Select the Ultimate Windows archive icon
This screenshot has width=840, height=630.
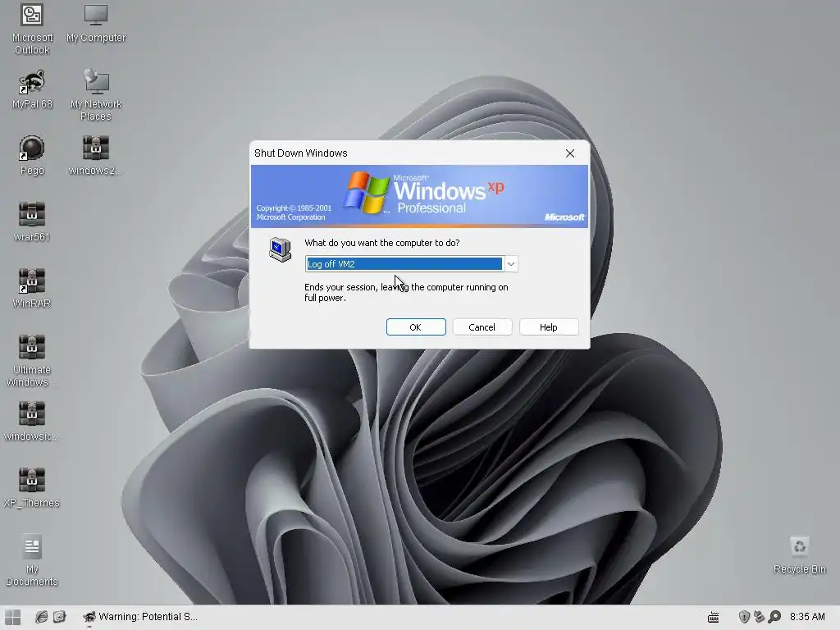pyautogui.click(x=32, y=361)
